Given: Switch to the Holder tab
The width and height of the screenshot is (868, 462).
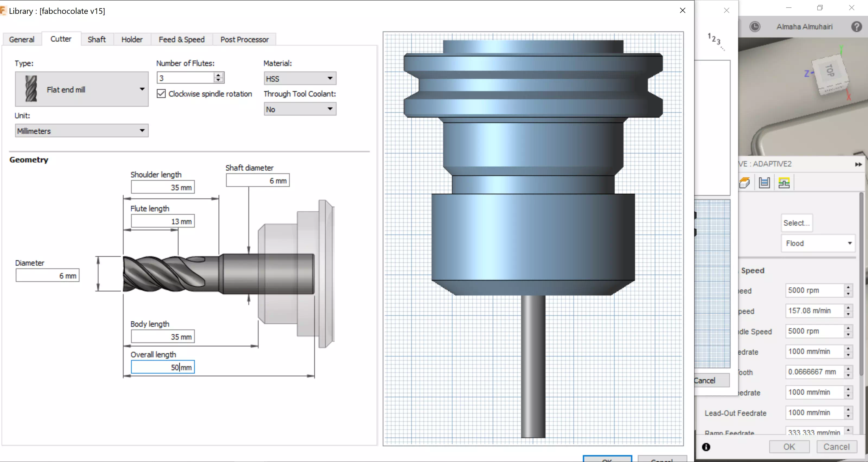Looking at the screenshot, I should click(x=132, y=39).
